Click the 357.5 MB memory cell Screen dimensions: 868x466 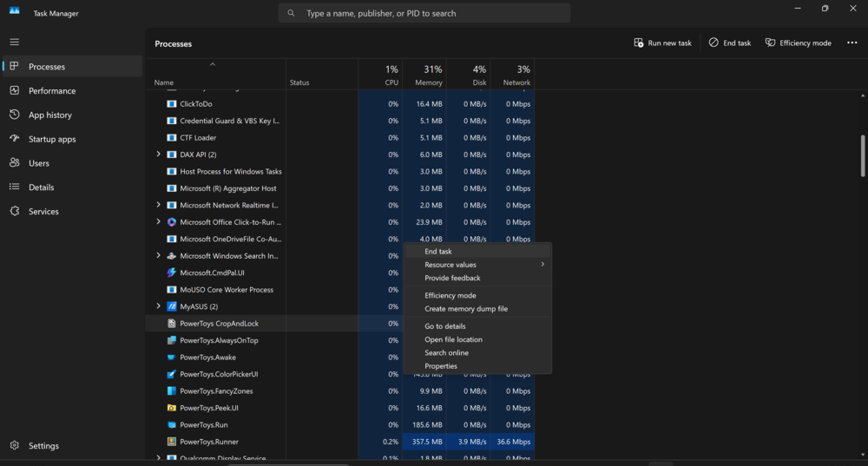click(x=424, y=442)
